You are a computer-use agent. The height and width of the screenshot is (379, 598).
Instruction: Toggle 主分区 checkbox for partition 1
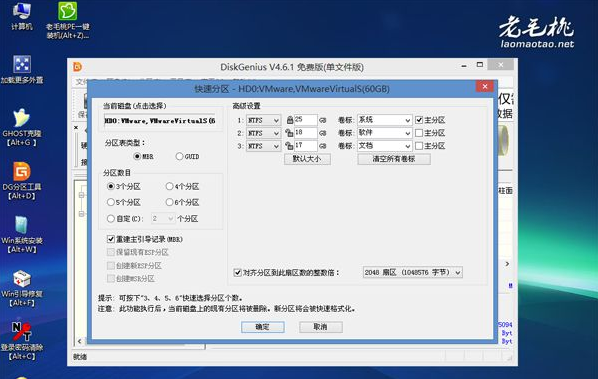click(x=419, y=120)
